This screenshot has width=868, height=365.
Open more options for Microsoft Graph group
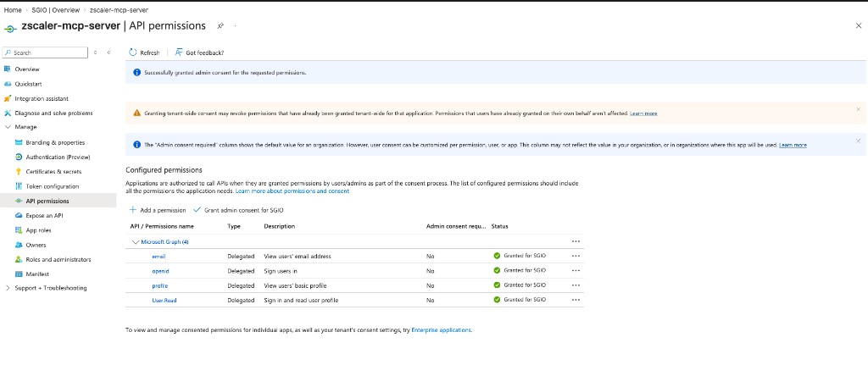[576, 241]
